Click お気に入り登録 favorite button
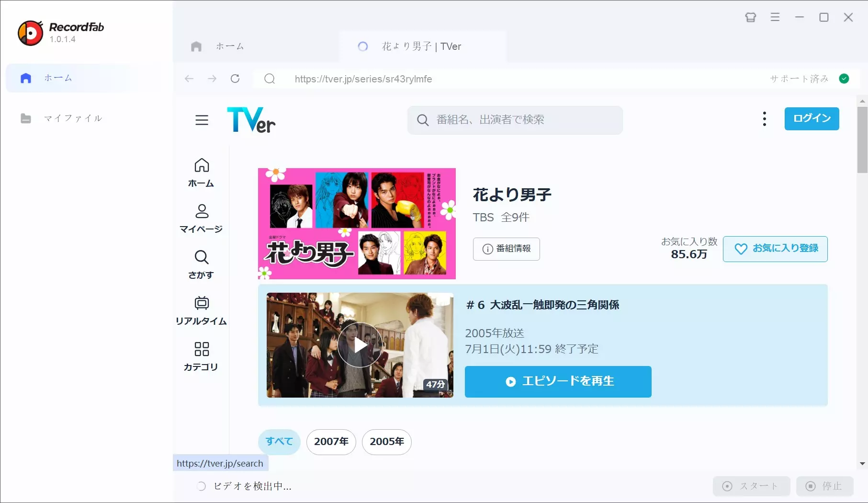Viewport: 868px width, 503px height. (x=775, y=249)
